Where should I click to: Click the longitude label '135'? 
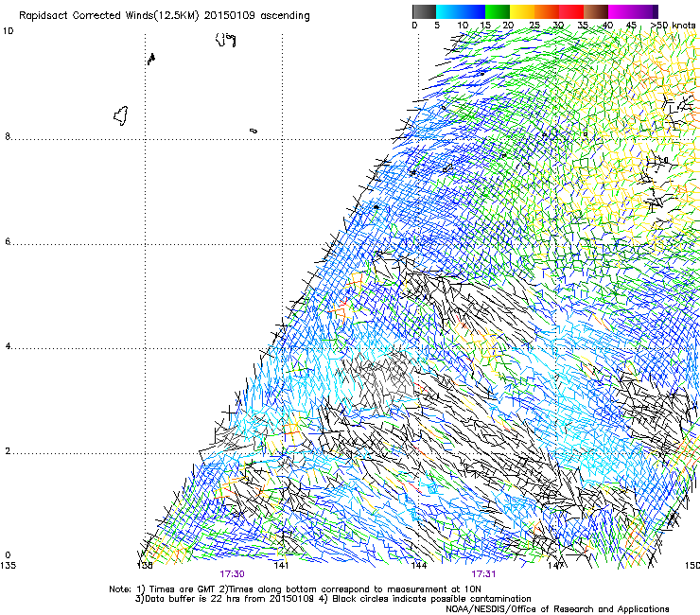(8, 565)
